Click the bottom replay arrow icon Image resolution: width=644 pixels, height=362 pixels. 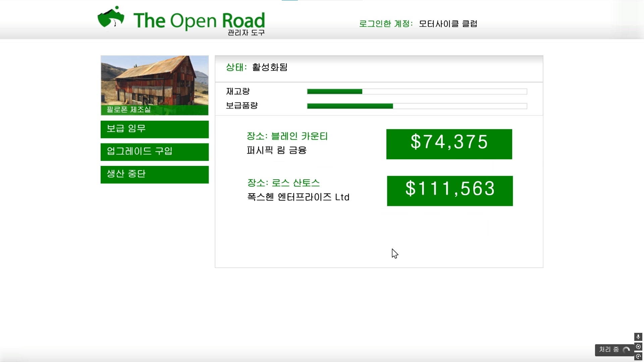pos(638,357)
